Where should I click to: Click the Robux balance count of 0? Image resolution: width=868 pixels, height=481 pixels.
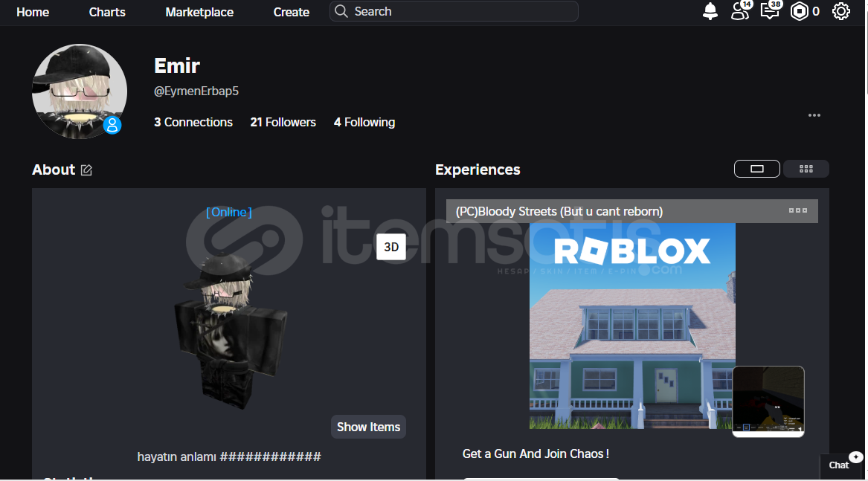coord(815,12)
